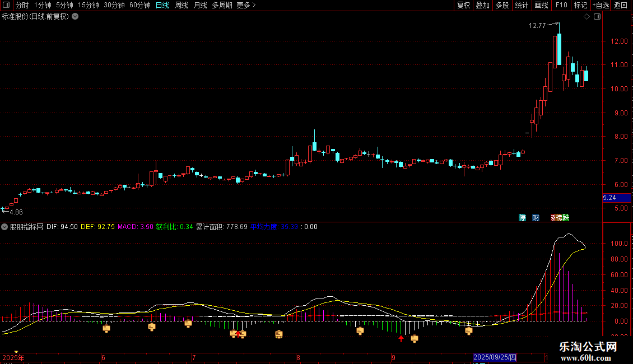Toggle 复权 price adjustment
This screenshot has height=364, width=633.
463,5
